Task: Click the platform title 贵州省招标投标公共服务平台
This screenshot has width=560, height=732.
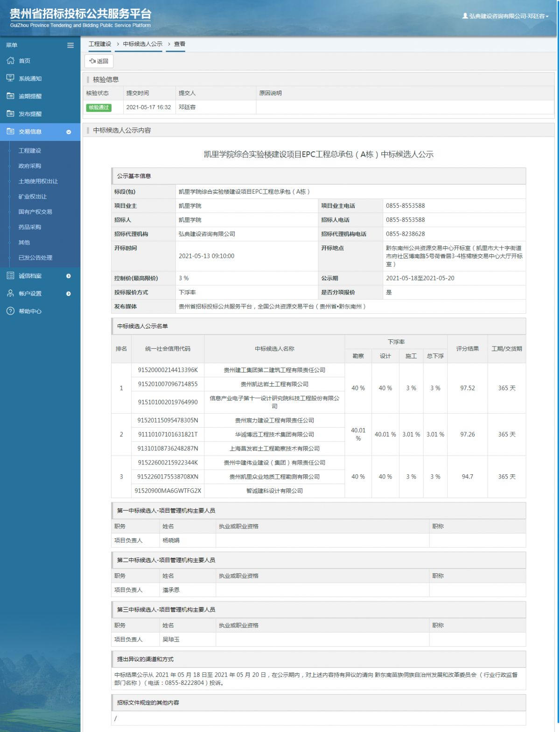Action: [80, 14]
